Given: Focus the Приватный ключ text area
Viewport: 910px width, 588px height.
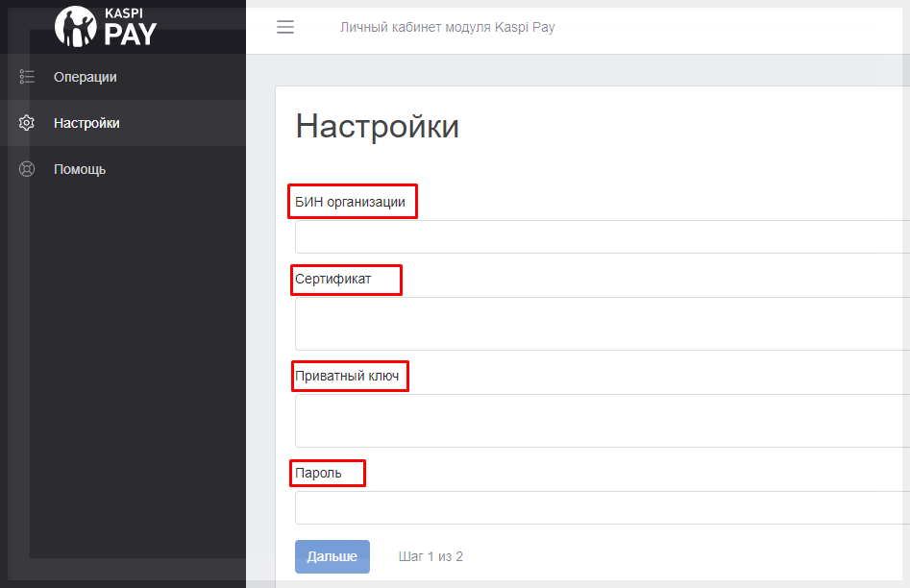Looking at the screenshot, I should tap(603, 421).
